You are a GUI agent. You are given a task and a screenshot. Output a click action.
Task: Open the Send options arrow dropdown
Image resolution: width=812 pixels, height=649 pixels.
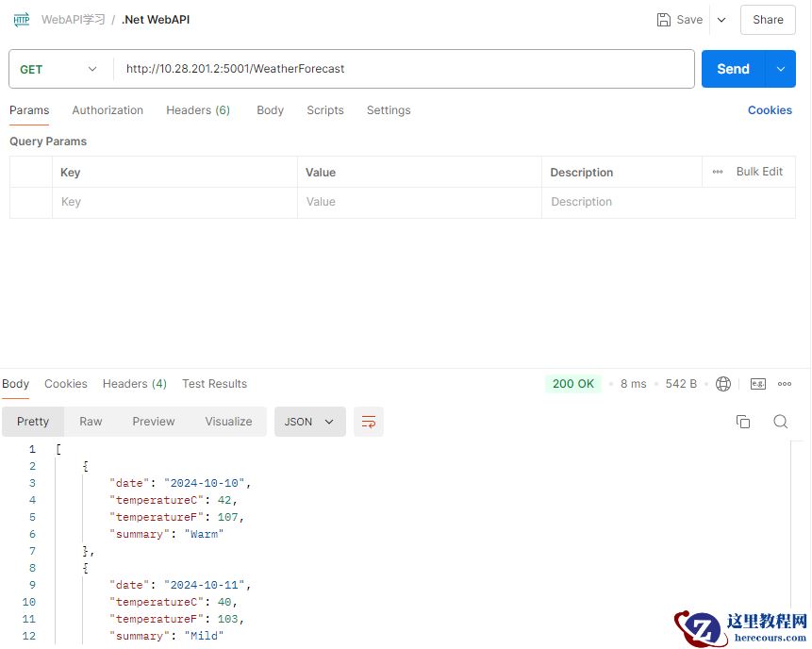point(781,69)
